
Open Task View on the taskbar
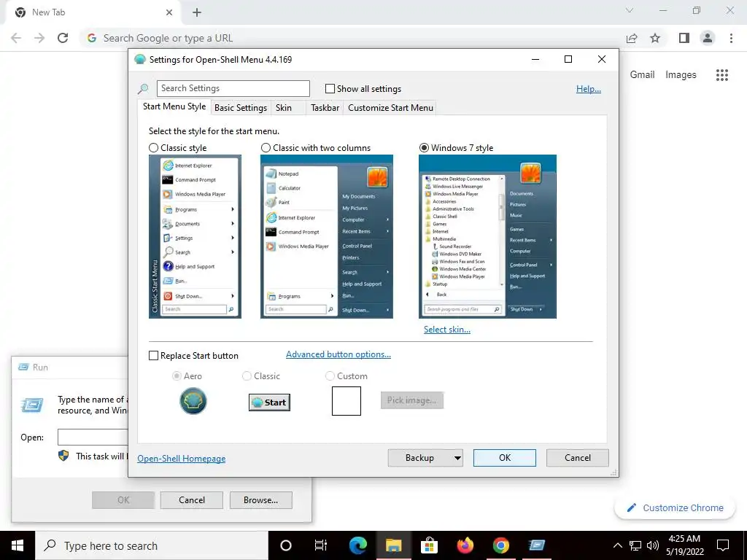click(321, 545)
